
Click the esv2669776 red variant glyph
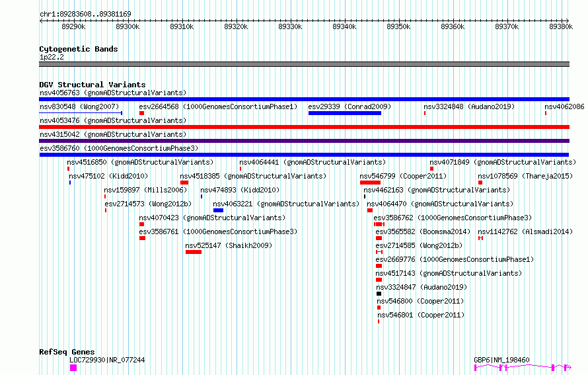(x=379, y=266)
